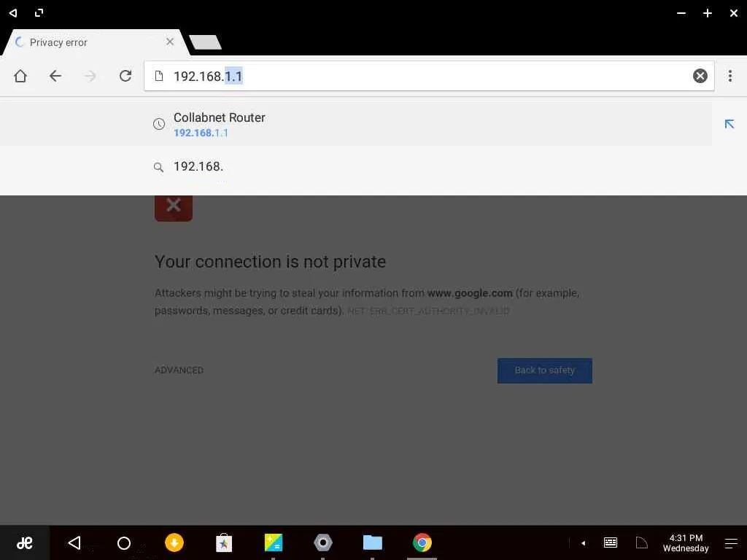Screen dimensions: 747x560
Task: Click the Back to safety button
Action: tap(544, 370)
